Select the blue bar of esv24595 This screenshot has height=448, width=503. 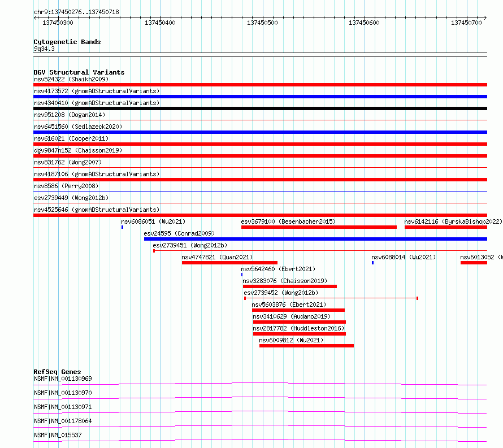[x=316, y=239]
